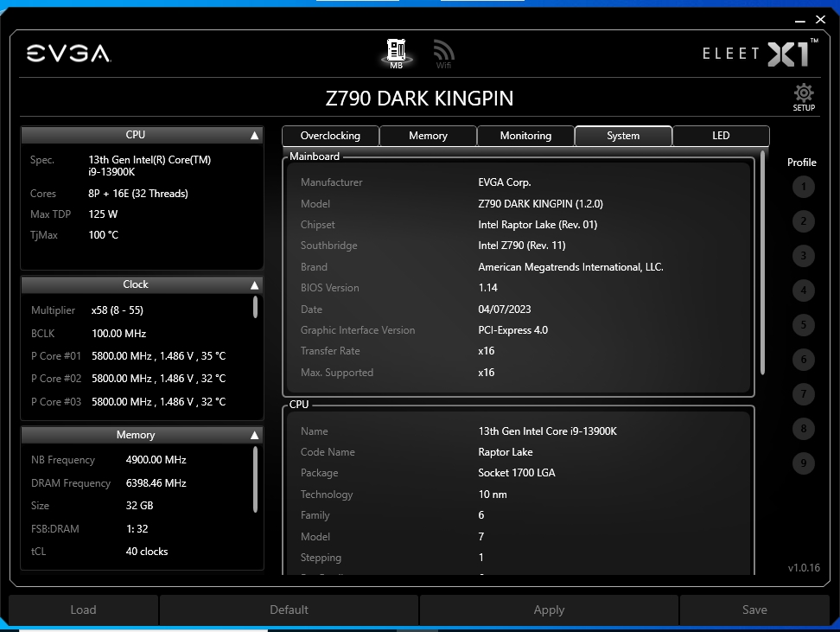
Task: Click the P Core #02 row
Action: pos(129,379)
